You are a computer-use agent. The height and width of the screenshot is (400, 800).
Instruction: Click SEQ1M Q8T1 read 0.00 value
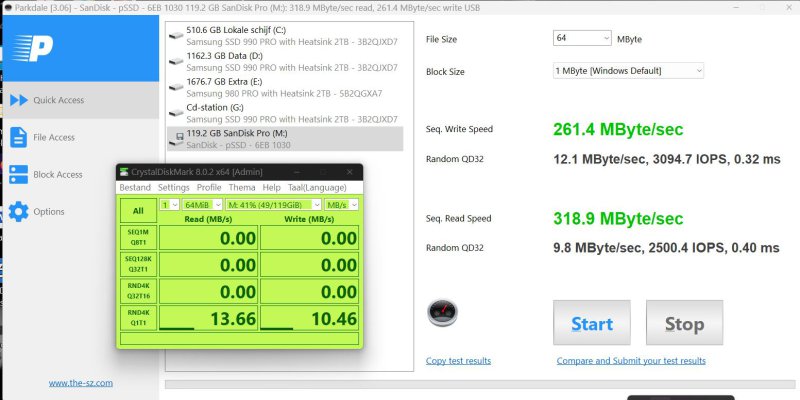click(208, 238)
